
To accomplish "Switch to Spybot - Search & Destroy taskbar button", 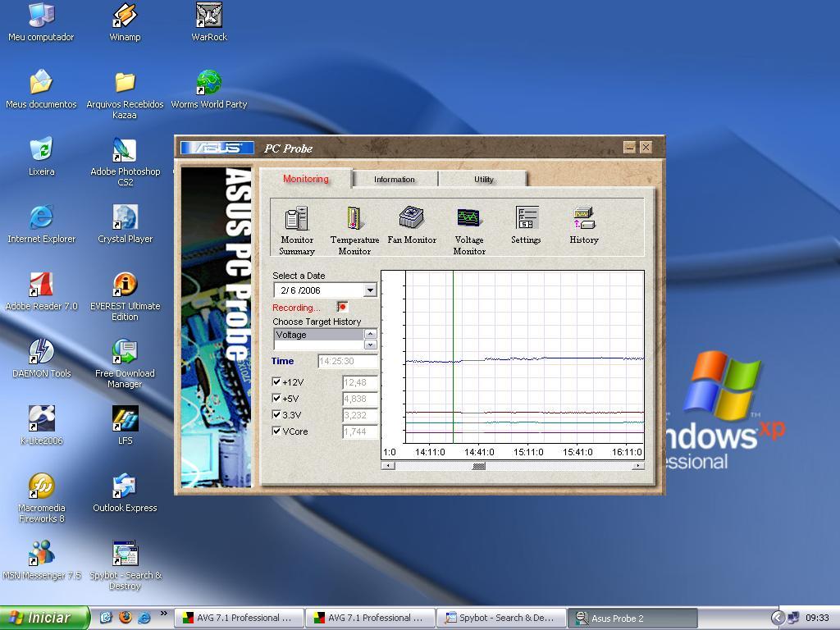I will (x=502, y=618).
